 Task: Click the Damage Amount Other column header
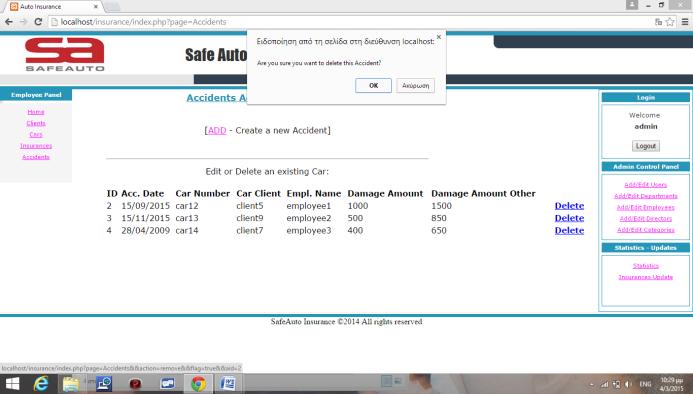[x=483, y=193]
